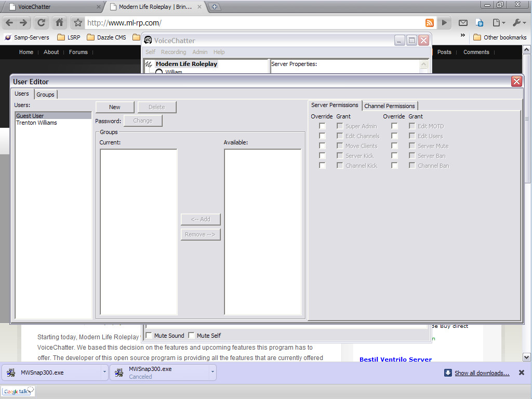Toggle Grant checkbox for Super Admin
532x399 pixels.
click(340, 126)
